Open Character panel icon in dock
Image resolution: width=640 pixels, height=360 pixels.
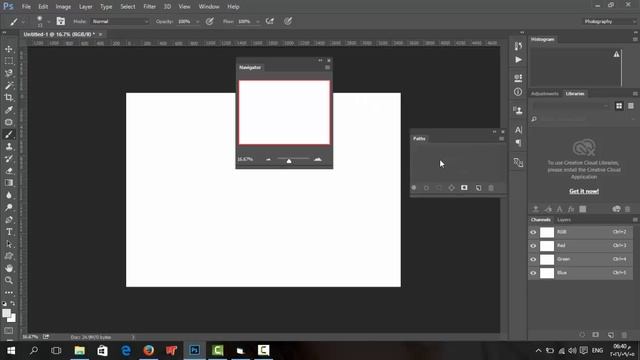[518, 130]
